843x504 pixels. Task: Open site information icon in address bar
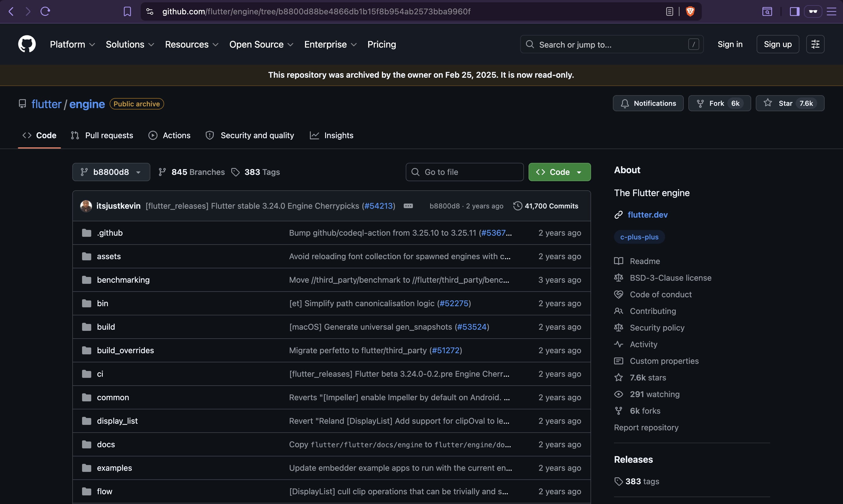coord(149,11)
